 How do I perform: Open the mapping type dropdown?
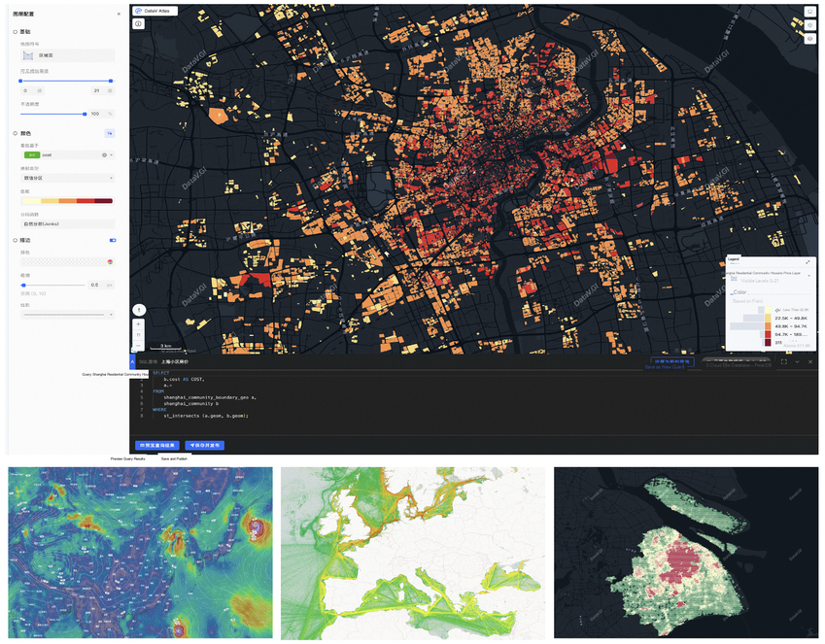point(67,179)
